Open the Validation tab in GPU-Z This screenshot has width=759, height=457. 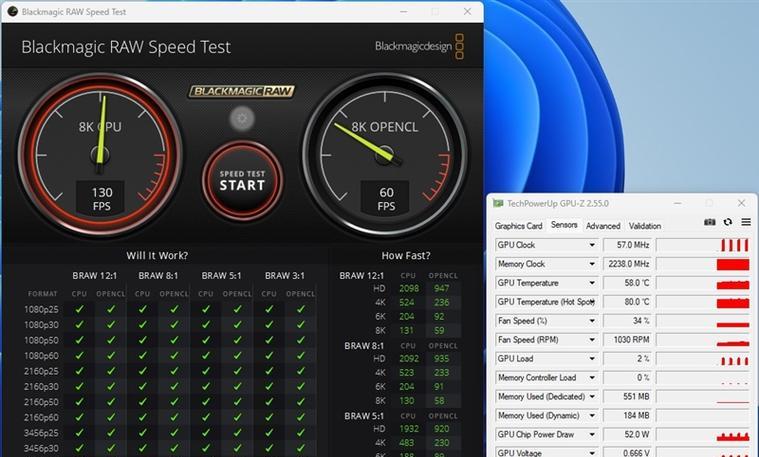click(x=645, y=226)
